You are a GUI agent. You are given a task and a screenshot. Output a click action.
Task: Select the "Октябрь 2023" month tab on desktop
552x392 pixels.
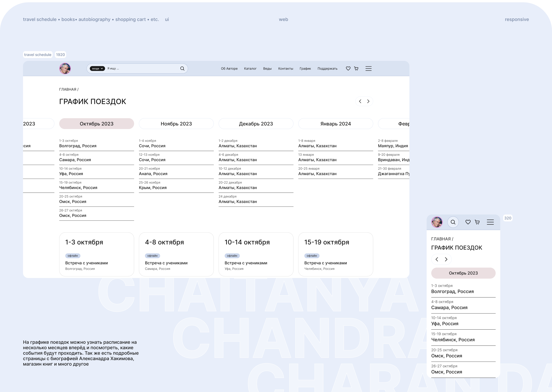coord(97,124)
